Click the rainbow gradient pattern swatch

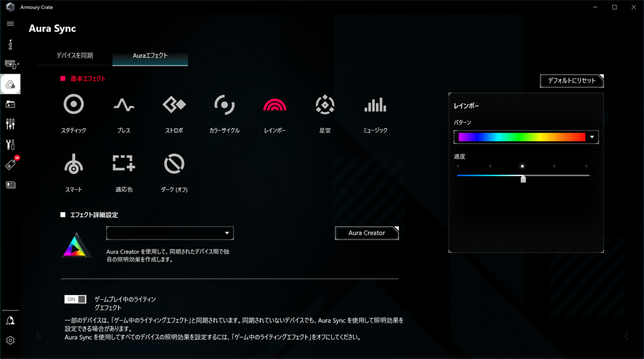point(522,137)
